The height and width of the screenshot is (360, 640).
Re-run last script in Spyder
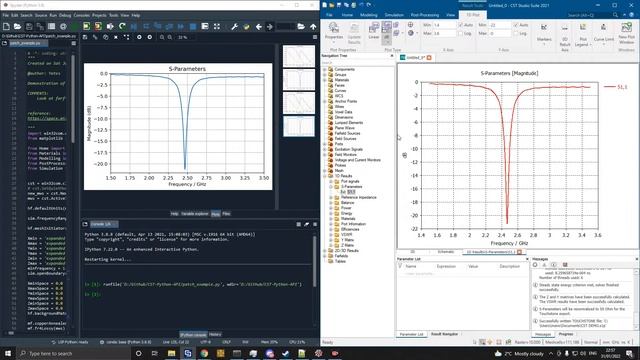(122, 27)
